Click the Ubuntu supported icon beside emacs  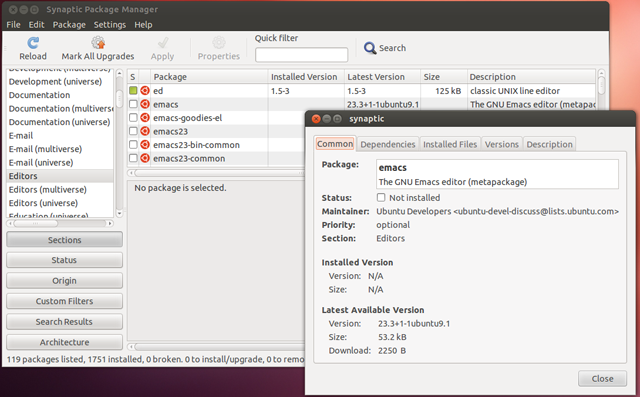tap(145, 104)
